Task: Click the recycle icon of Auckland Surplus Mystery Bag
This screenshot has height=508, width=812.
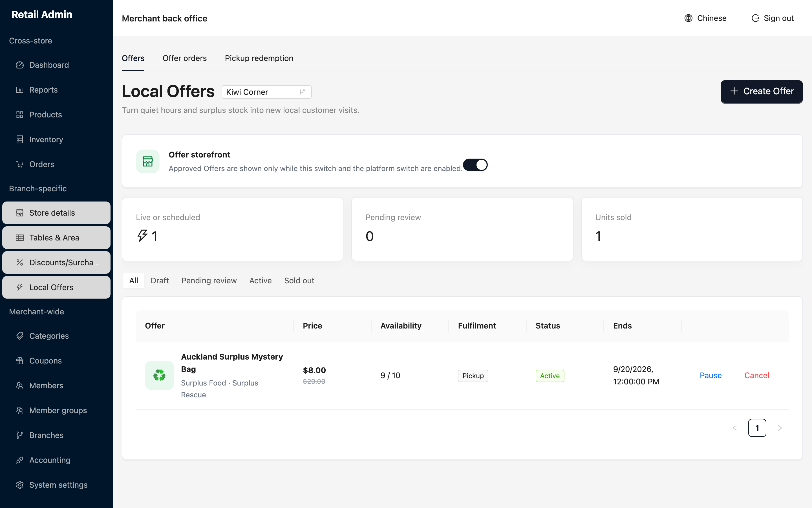Action: coord(159,375)
